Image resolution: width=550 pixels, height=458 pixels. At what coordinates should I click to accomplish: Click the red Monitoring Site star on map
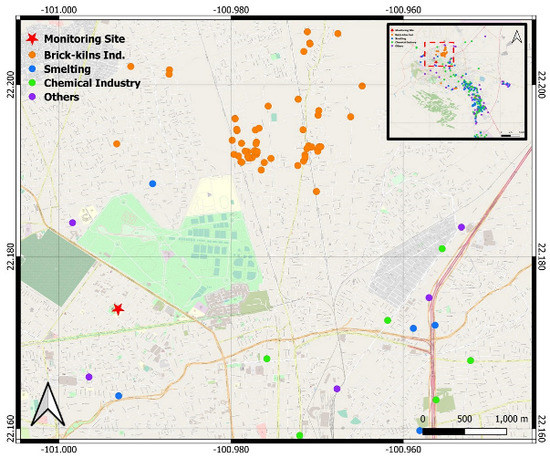[x=118, y=309]
